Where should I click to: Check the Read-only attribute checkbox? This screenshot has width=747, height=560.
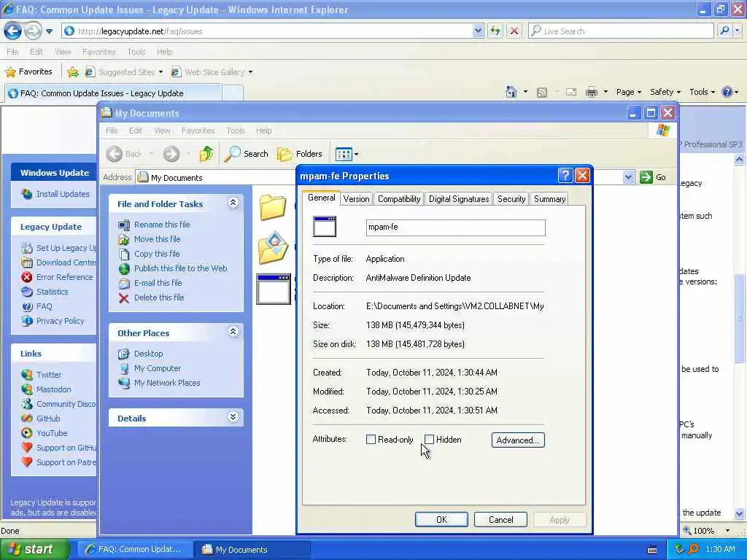coord(371,440)
